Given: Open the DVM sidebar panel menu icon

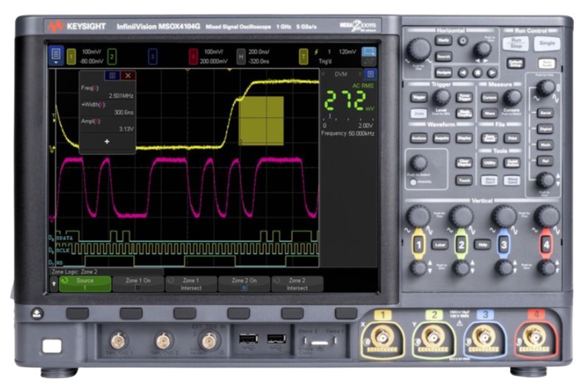Looking at the screenshot, I should tap(370, 74).
